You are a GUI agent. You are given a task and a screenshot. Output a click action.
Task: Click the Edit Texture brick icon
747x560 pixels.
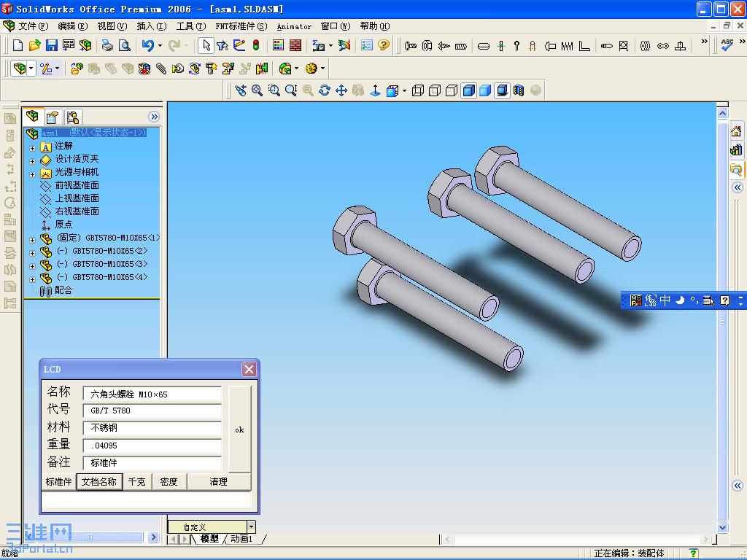295,45
